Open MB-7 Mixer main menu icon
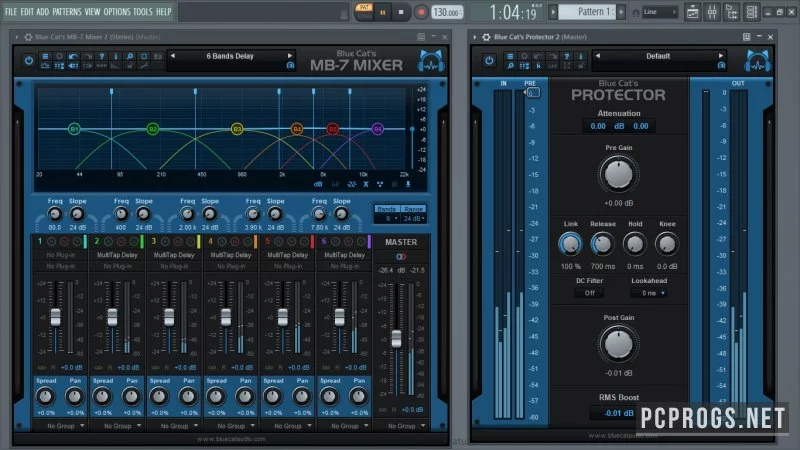800x450 pixels. 45,56
